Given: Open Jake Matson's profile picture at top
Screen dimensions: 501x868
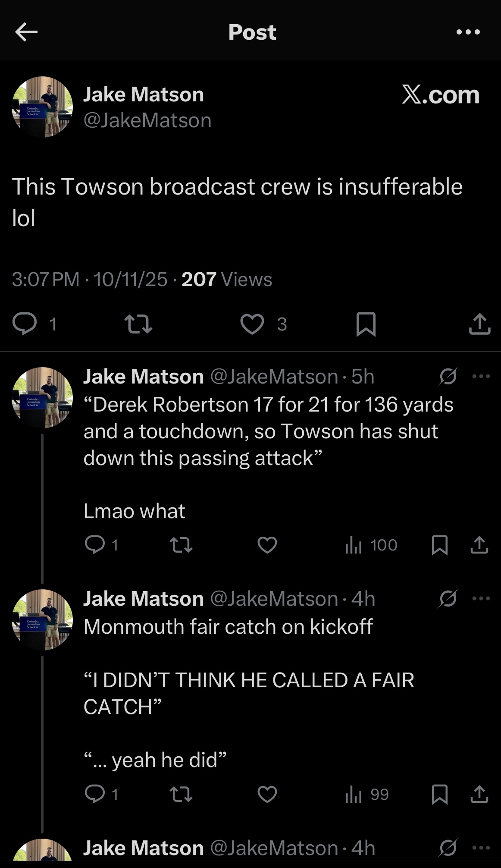Looking at the screenshot, I should click(42, 107).
